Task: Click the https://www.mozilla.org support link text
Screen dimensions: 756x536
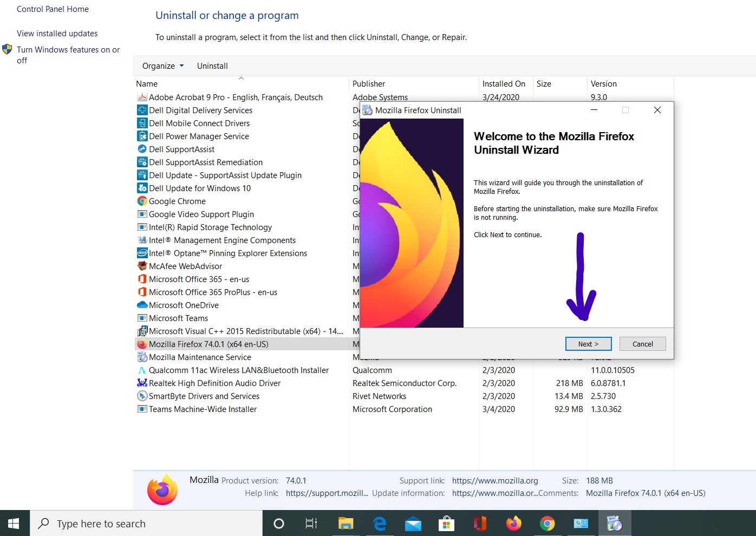Action: (x=495, y=480)
